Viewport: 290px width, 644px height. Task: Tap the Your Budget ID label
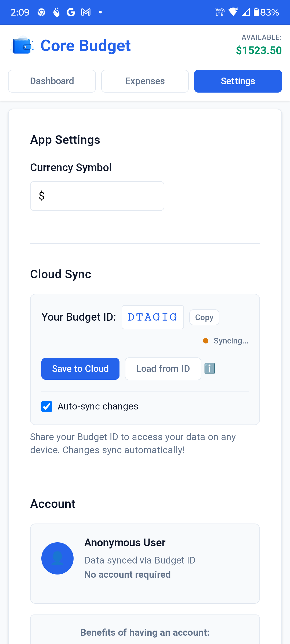(x=79, y=317)
